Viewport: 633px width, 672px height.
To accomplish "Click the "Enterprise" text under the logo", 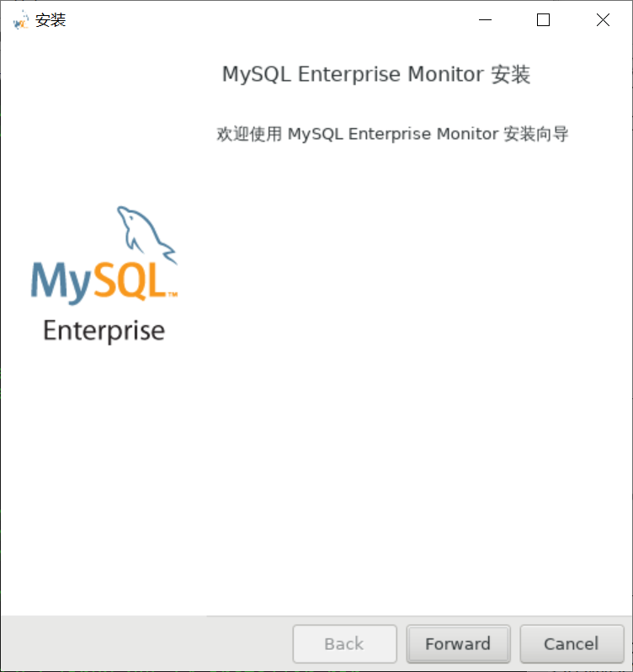I will point(104,330).
